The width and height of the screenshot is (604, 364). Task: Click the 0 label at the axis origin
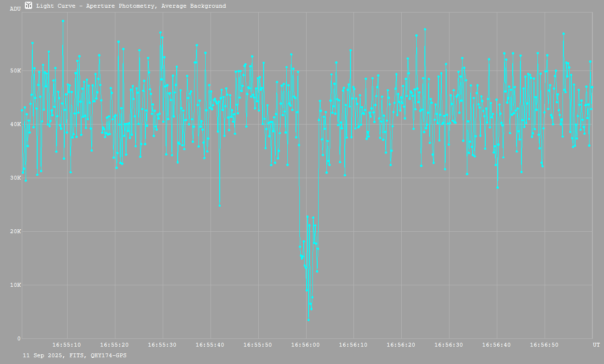(x=19, y=338)
